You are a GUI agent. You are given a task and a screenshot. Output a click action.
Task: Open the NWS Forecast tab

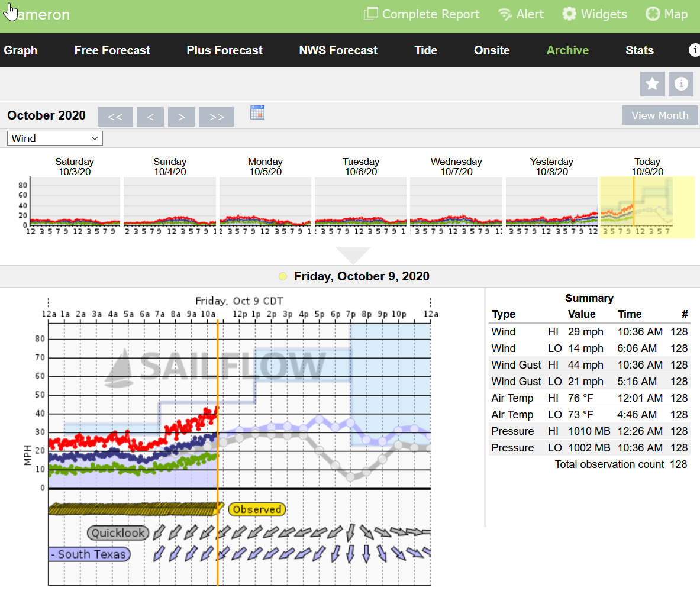pyautogui.click(x=338, y=50)
